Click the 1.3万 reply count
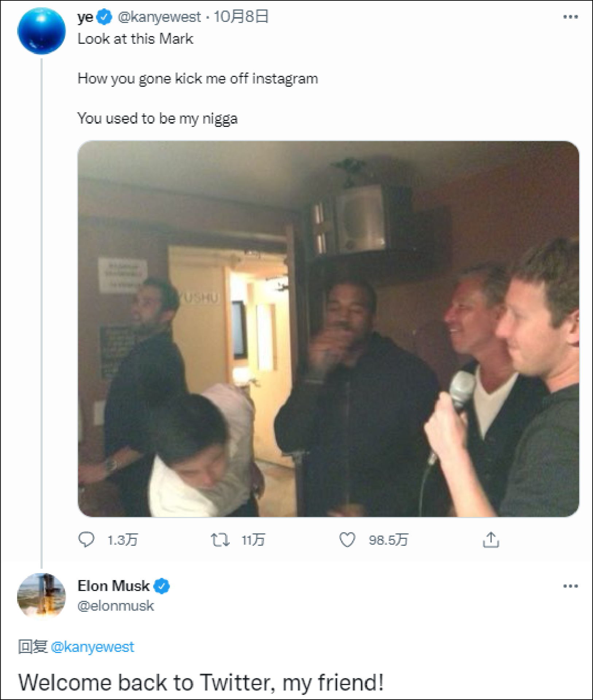 click(123, 540)
